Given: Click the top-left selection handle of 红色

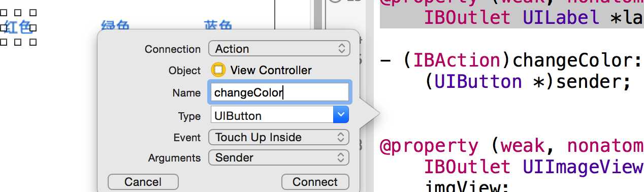Looking at the screenshot, I should 4,13.
